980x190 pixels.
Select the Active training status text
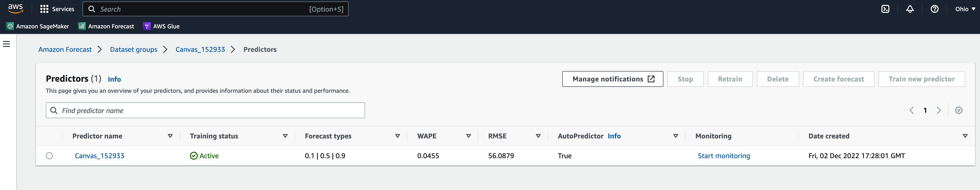tap(209, 156)
